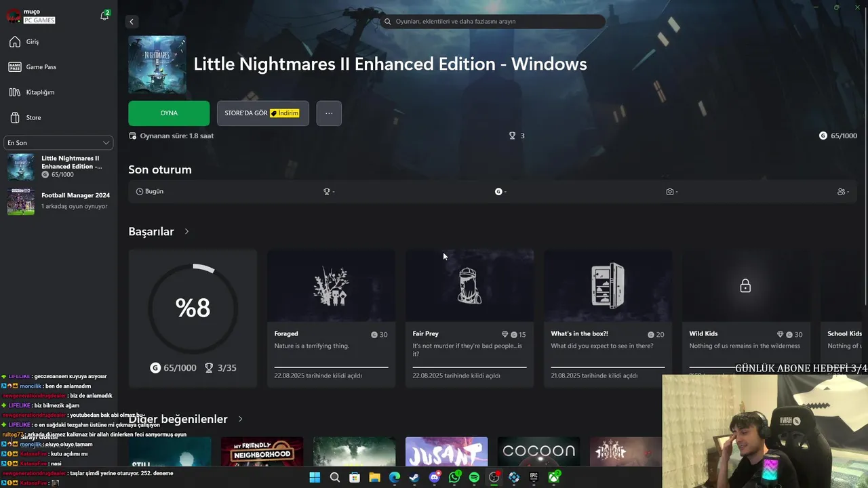Open the Jusant game tile
Viewport: 868px width, 488px height.
pyautogui.click(x=446, y=451)
